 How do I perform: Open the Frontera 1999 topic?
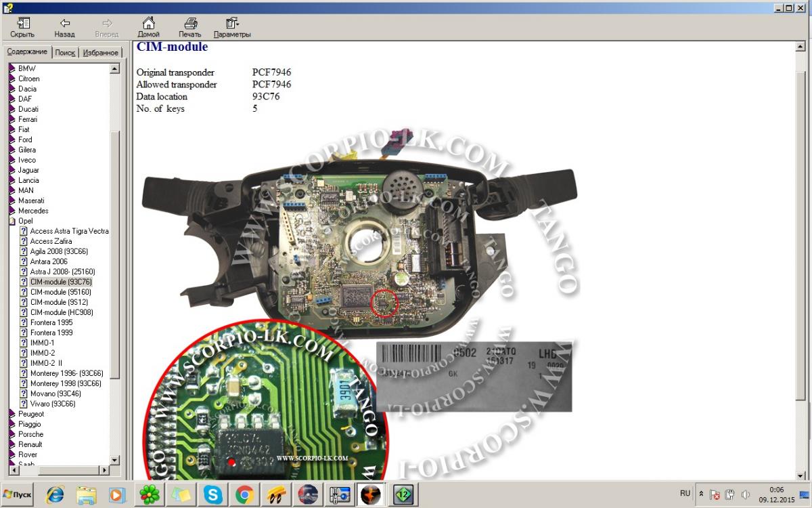tap(51, 333)
